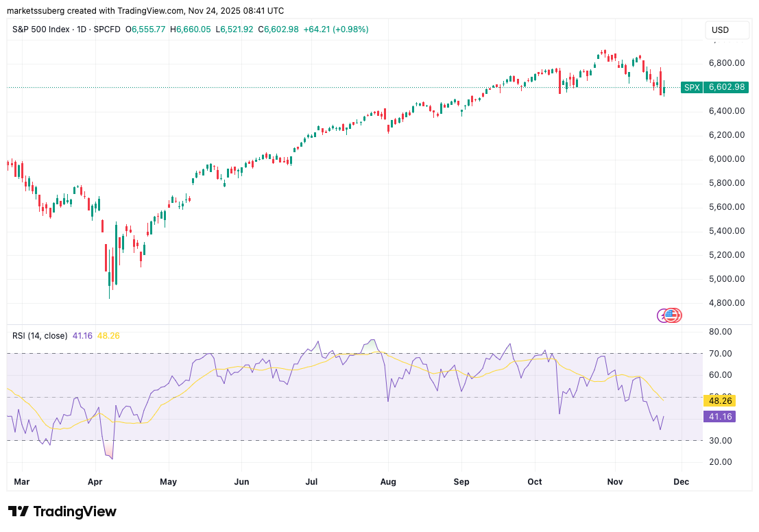Click Mar on the time axis
759x532 pixels.
[x=21, y=482]
